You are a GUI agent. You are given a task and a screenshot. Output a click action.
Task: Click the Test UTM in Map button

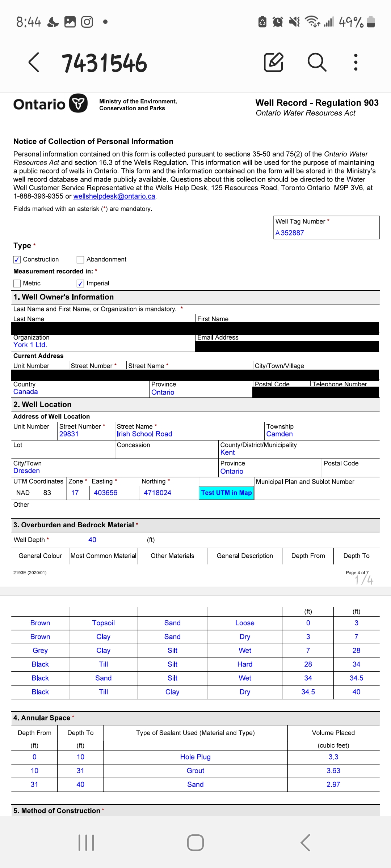point(227,493)
